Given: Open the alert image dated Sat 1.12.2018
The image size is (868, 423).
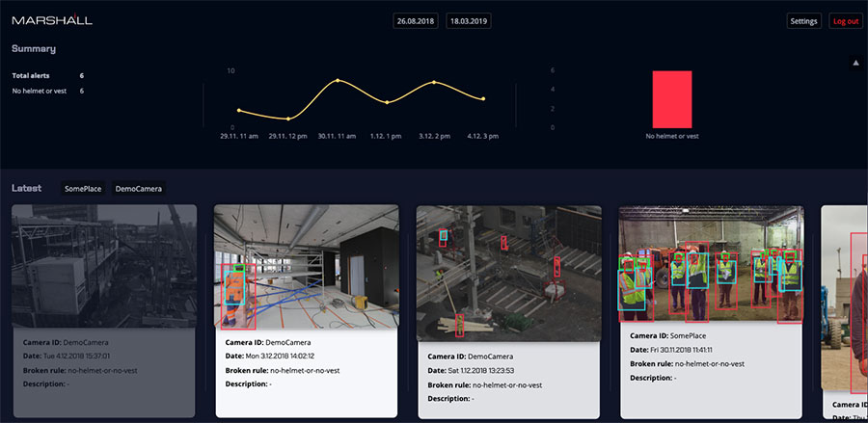Looking at the screenshot, I should (x=508, y=274).
